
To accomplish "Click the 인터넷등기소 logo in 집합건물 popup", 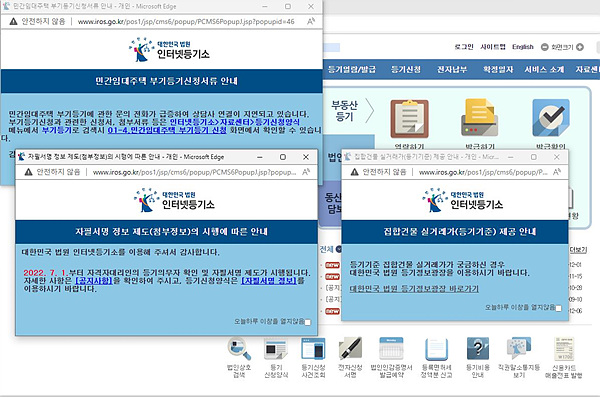I will (462, 200).
